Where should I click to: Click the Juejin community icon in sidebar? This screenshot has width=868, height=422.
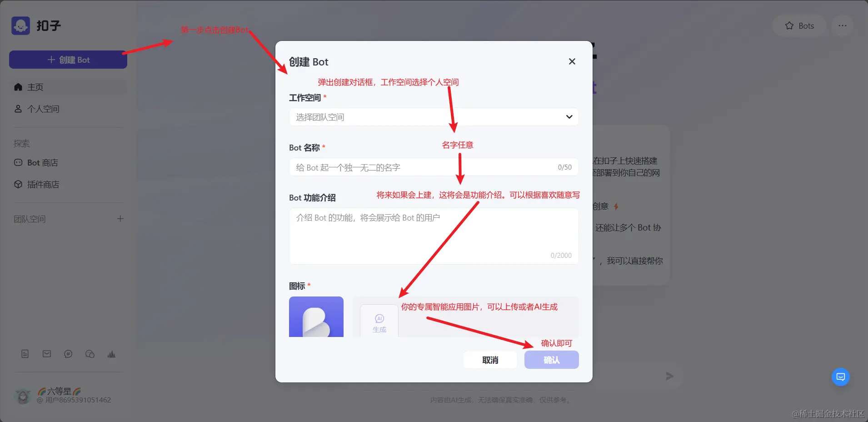point(111,354)
